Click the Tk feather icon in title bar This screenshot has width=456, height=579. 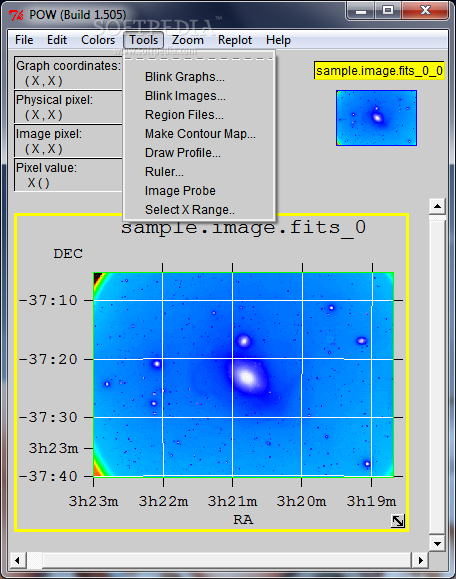16,15
